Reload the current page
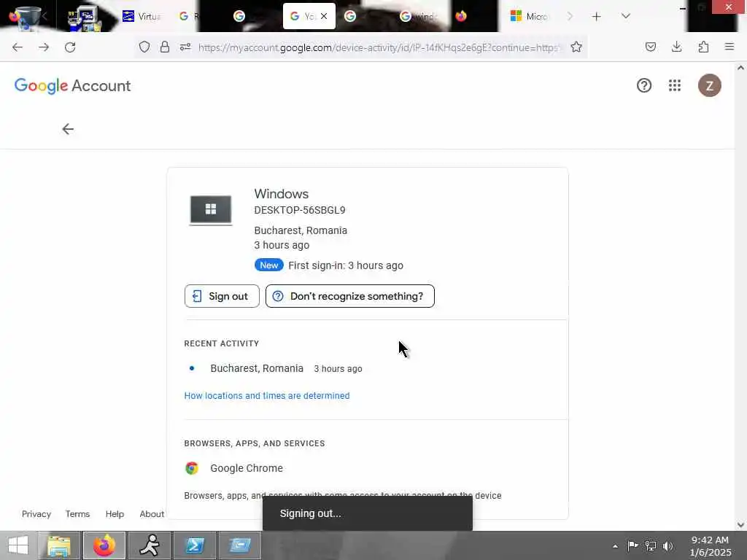Image resolution: width=747 pixels, height=560 pixels. pyautogui.click(x=70, y=47)
